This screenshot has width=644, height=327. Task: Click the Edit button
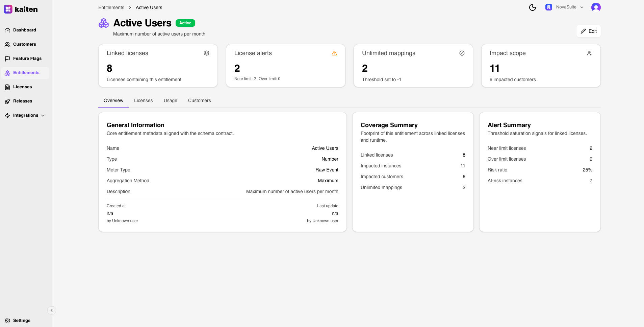[588, 31]
